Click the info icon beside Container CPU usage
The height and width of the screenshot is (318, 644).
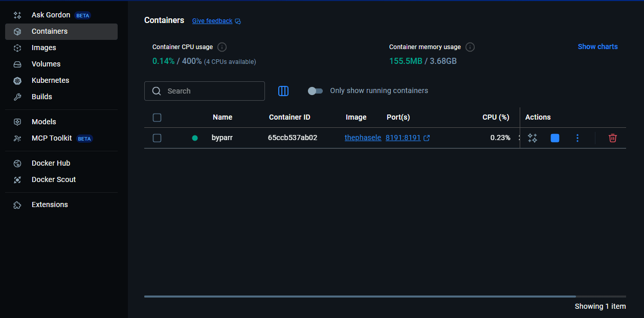coord(222,47)
